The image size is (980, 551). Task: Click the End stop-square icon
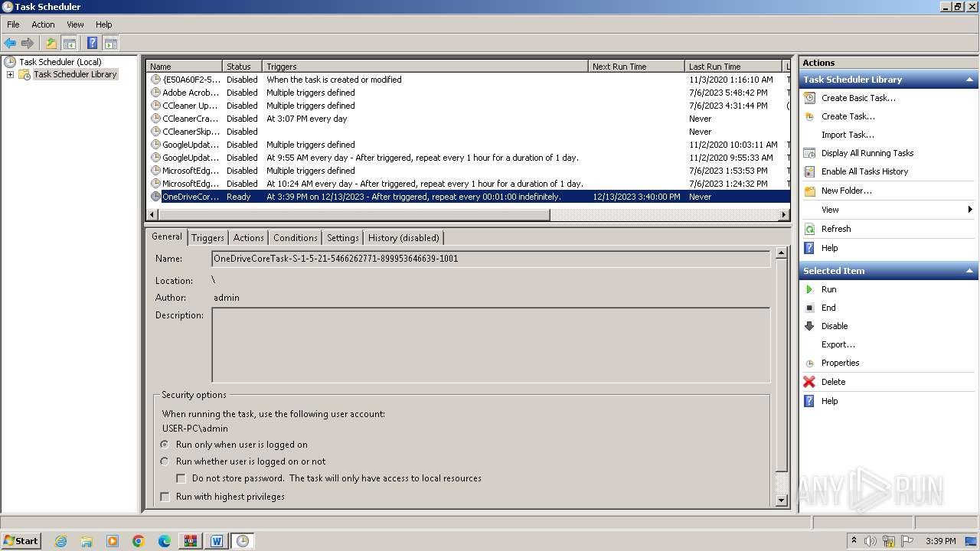coord(809,308)
